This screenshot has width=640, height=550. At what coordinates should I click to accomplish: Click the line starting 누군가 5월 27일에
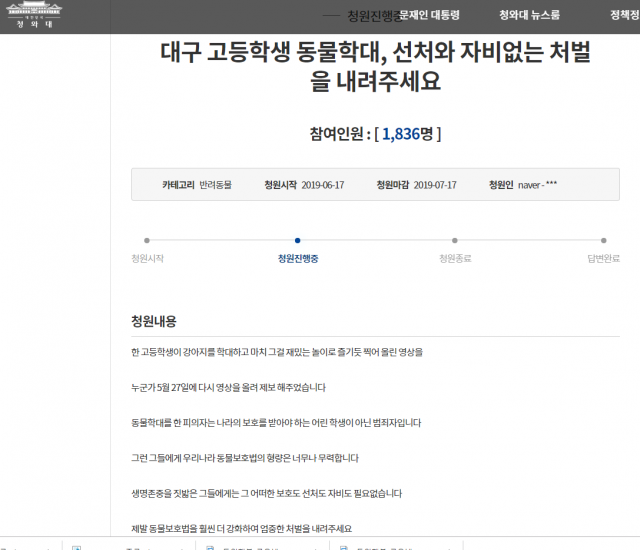coord(228,387)
